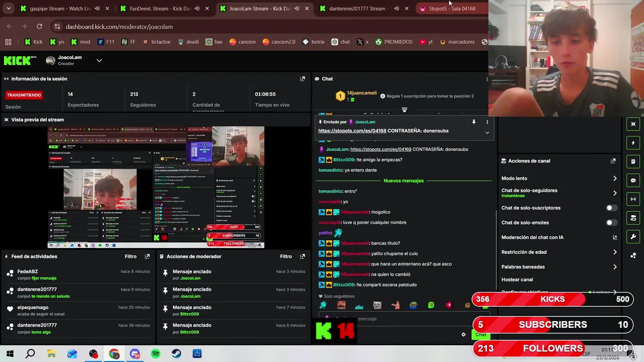Expand Chat de solo-seguidores options

coord(614,193)
